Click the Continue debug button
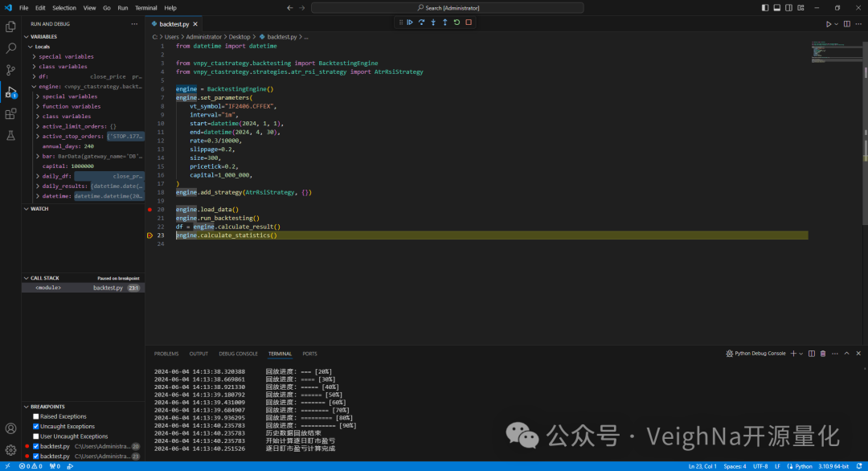868x471 pixels. point(410,23)
